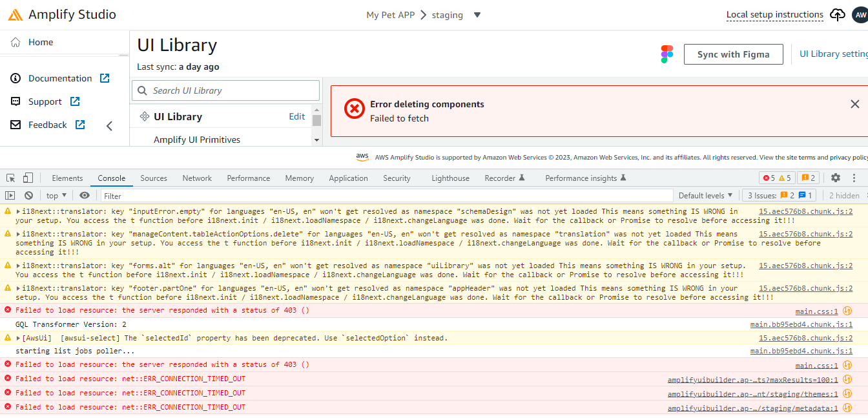Viewport: 868px width, 418px height.
Task: Click external-link icon beside Support
Action: pos(75,101)
